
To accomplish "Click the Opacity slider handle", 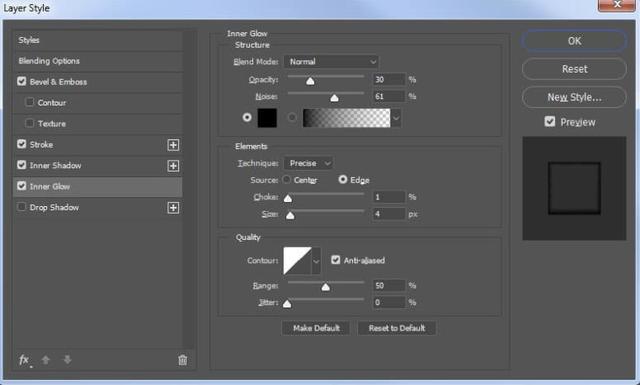I will point(310,81).
